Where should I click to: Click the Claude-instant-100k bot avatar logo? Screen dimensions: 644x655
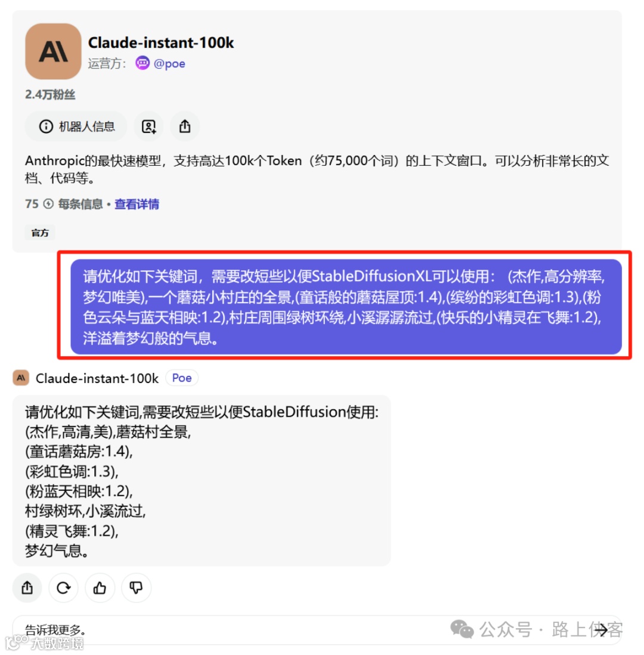coord(53,51)
